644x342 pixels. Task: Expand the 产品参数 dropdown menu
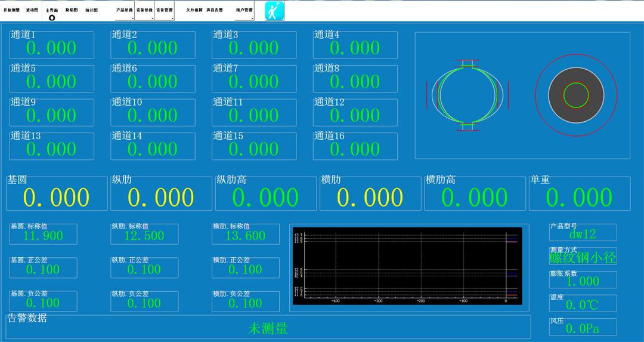coord(125,11)
